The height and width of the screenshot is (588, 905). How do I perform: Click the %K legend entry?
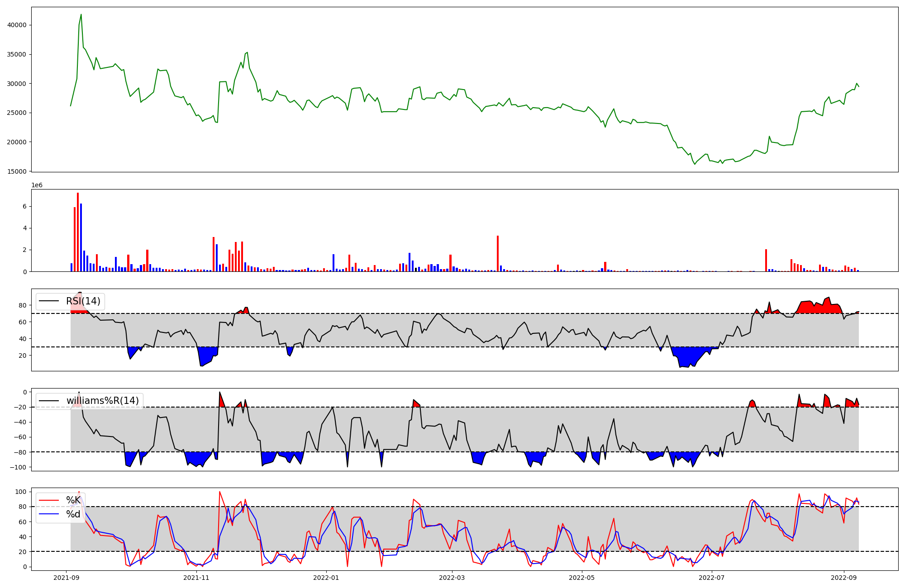[x=73, y=500]
